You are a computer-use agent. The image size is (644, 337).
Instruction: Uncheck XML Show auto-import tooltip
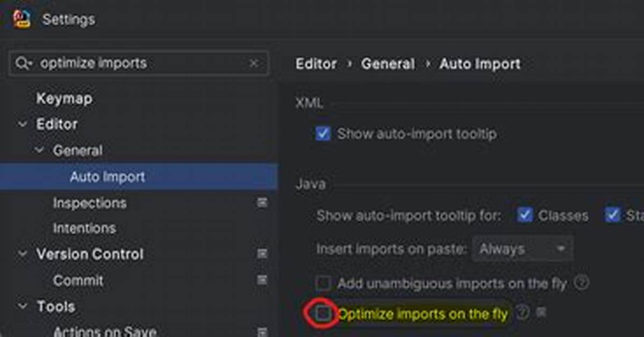click(323, 134)
